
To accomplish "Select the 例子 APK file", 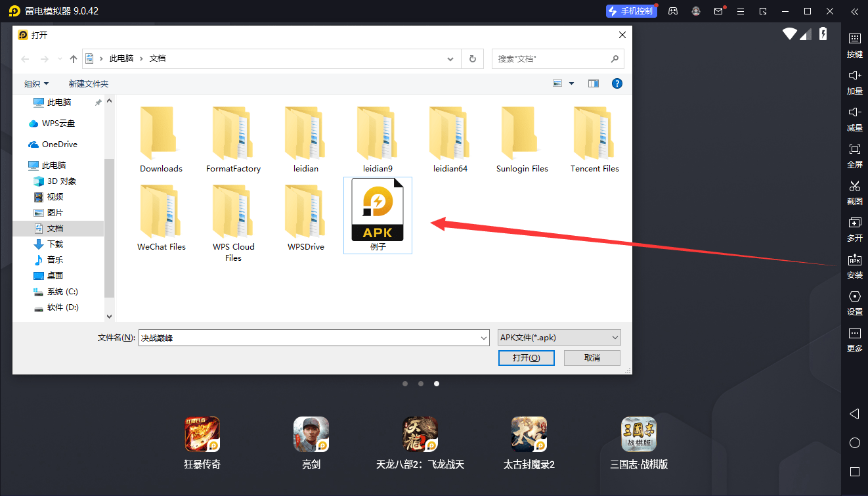I will click(378, 215).
